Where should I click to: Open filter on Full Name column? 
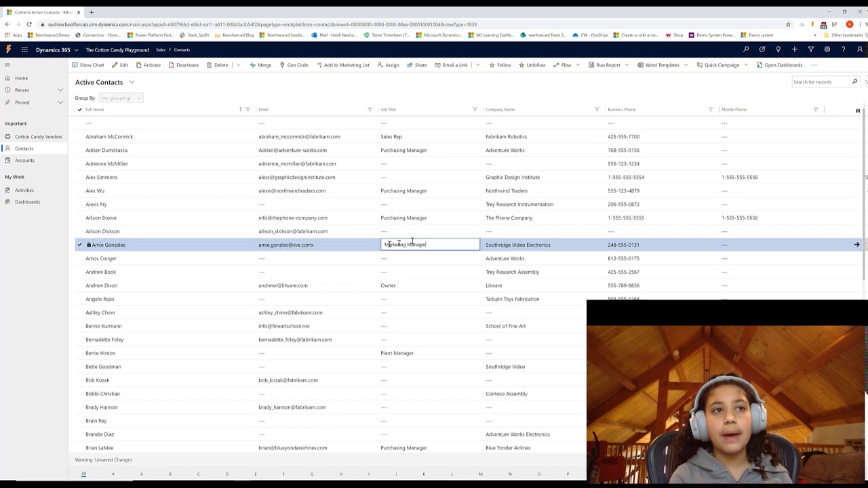tap(248, 110)
